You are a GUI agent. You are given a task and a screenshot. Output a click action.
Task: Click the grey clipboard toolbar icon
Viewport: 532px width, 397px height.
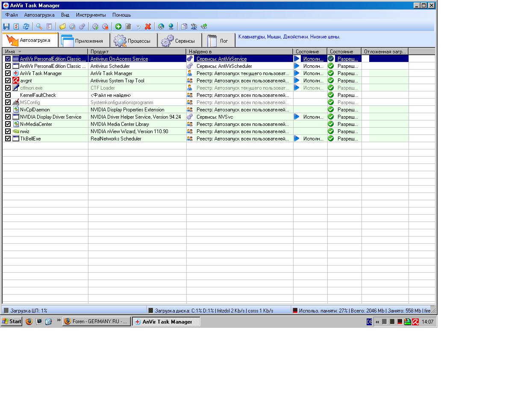click(128, 26)
